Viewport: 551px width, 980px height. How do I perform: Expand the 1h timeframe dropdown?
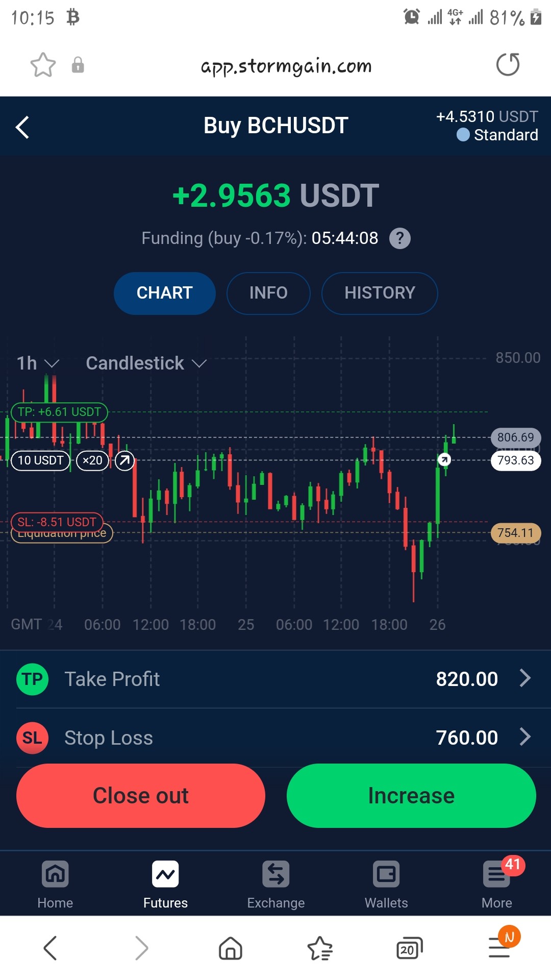click(x=38, y=363)
